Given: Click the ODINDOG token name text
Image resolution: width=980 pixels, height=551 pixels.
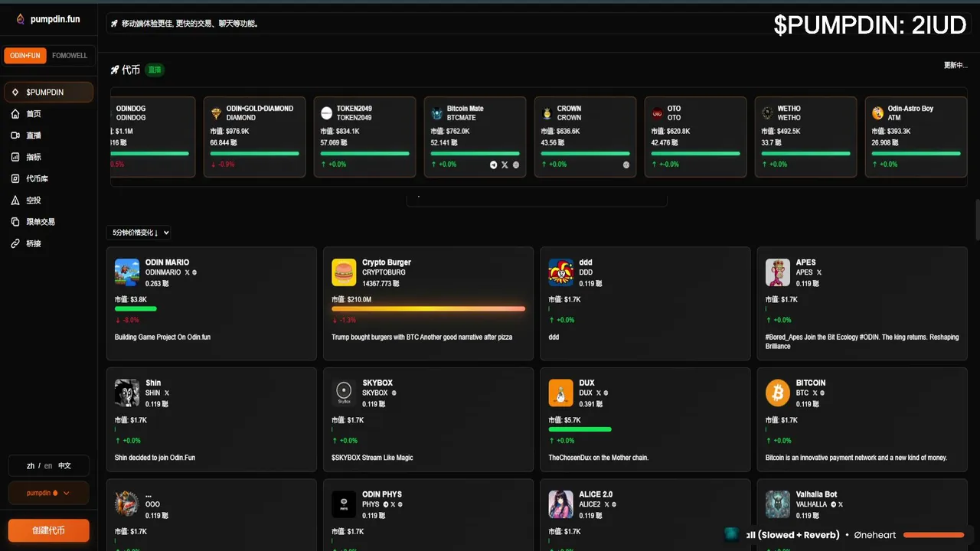Looking at the screenshot, I should point(130,109).
